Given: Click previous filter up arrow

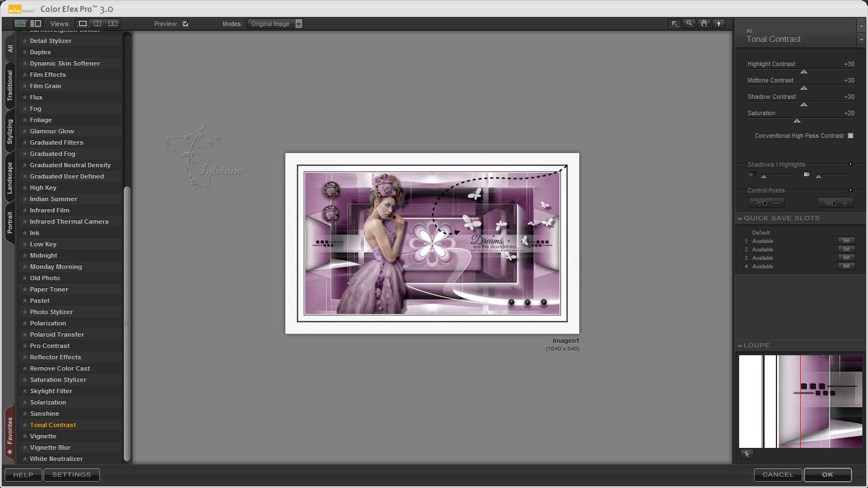Looking at the screenshot, I should [x=861, y=26].
